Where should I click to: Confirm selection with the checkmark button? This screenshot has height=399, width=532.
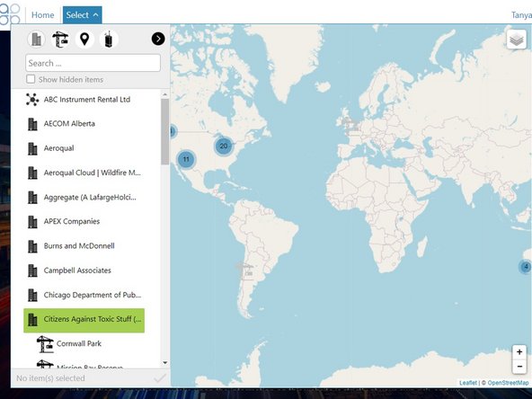pyautogui.click(x=160, y=378)
